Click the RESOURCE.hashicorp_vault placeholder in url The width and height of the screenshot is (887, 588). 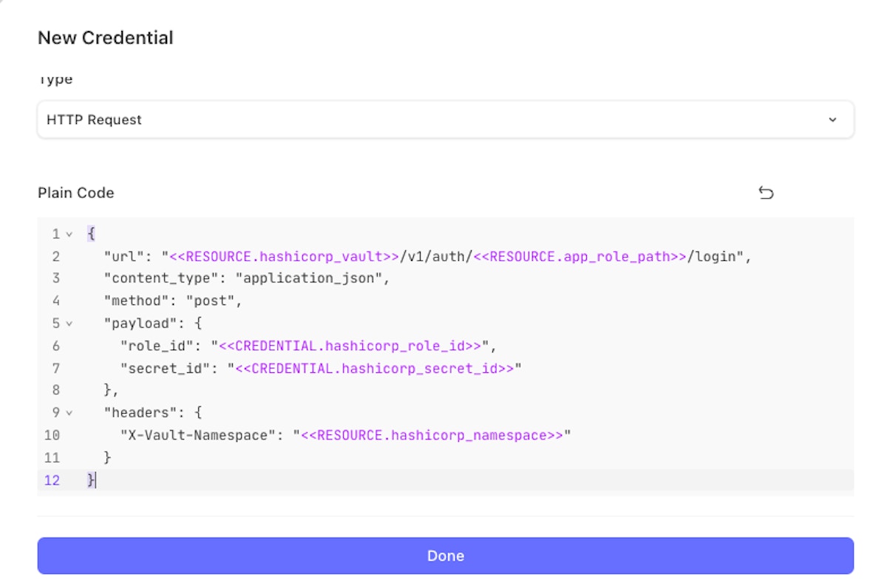(x=285, y=256)
